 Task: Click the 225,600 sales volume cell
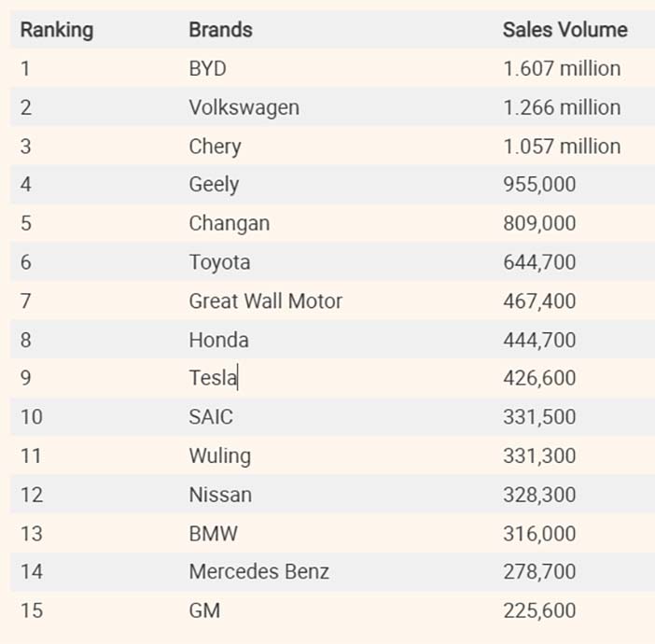point(538,610)
